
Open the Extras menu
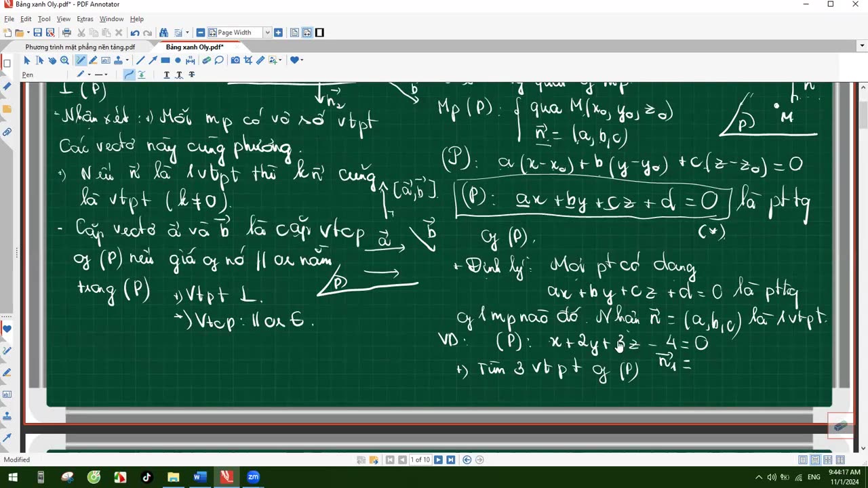[x=85, y=19]
